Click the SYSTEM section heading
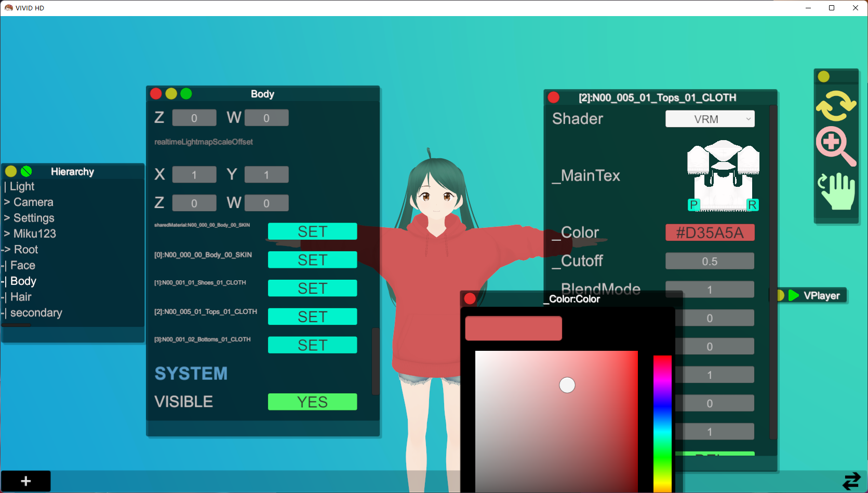This screenshot has height=493, width=868. 191,374
